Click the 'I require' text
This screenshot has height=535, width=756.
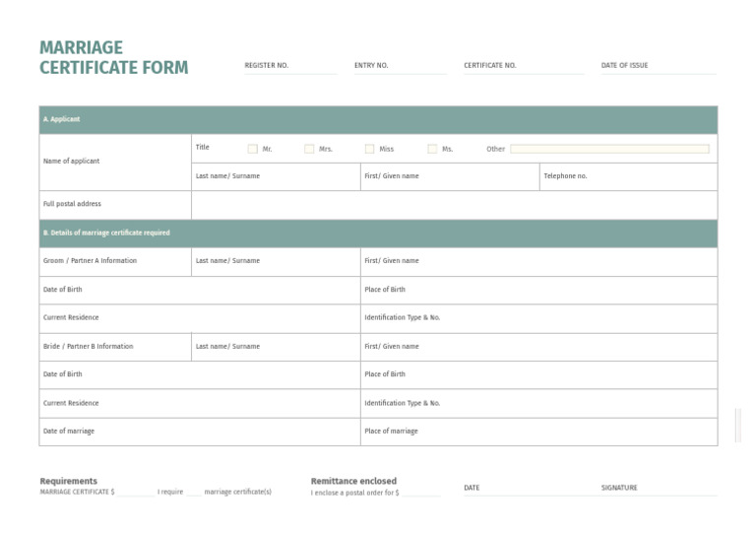tap(170, 492)
